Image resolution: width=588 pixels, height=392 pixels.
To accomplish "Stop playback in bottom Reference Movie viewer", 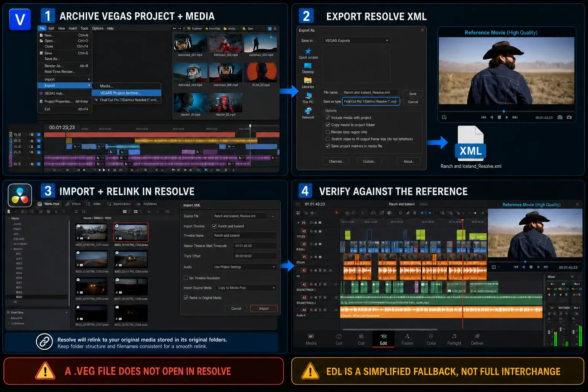I will pos(531,267).
